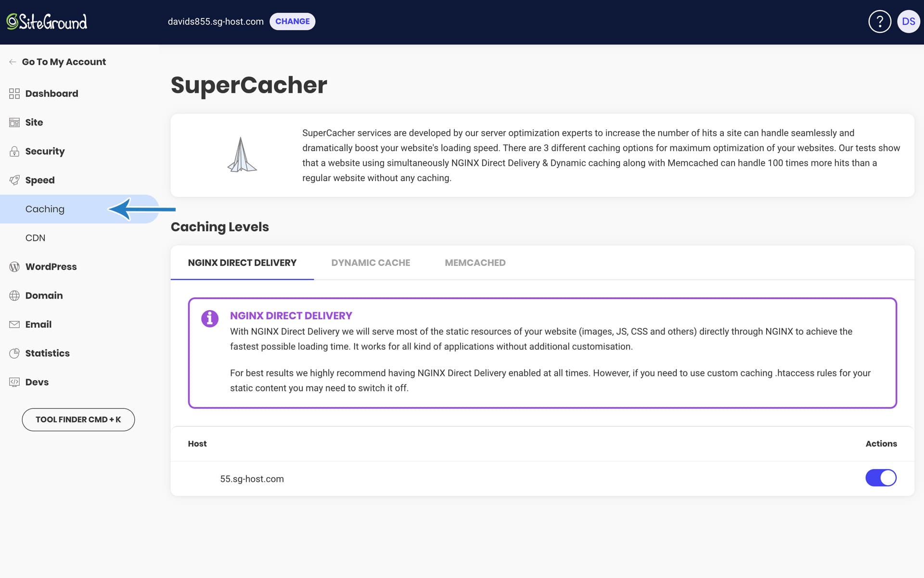This screenshot has height=578, width=924.
Task: Switch to the Dynamic Cache tab
Action: click(x=371, y=263)
